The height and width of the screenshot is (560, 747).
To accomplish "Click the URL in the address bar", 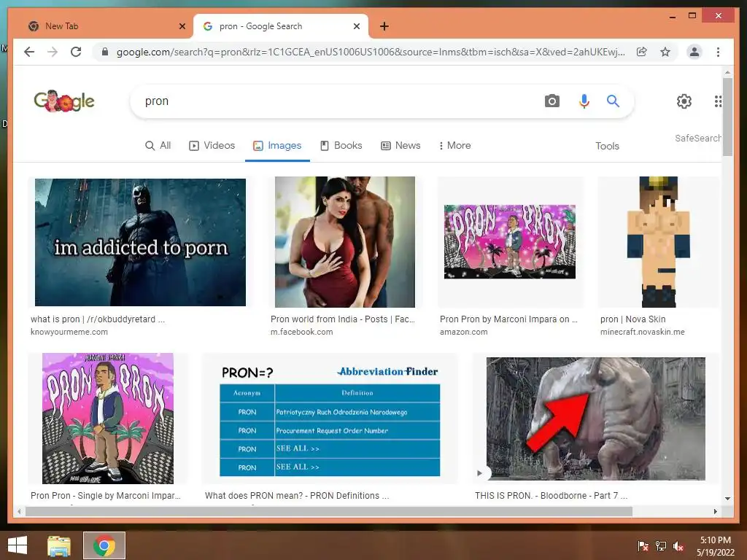I will tap(371, 52).
